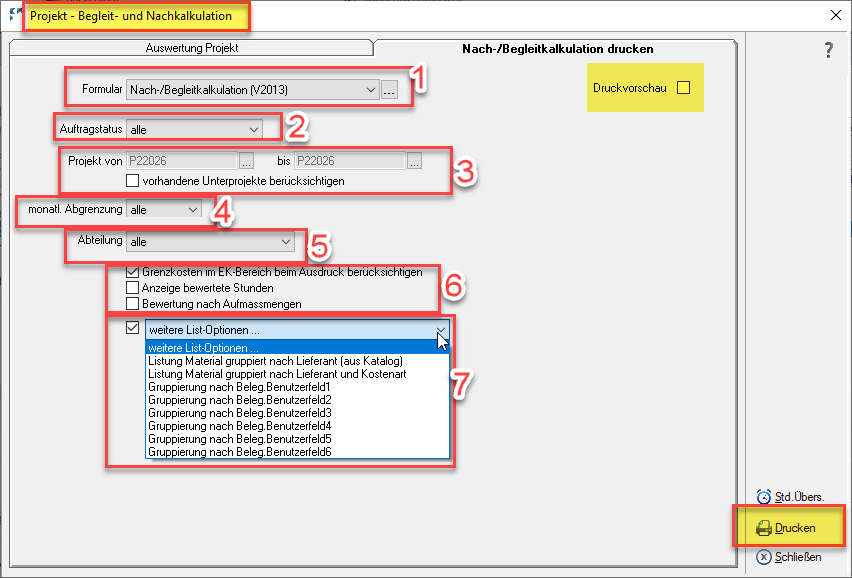This screenshot has height=578, width=852.
Task: Click the help question mark icon
Action: point(828,51)
